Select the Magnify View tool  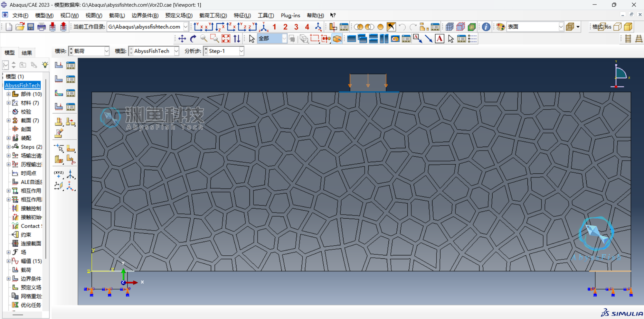(204, 39)
